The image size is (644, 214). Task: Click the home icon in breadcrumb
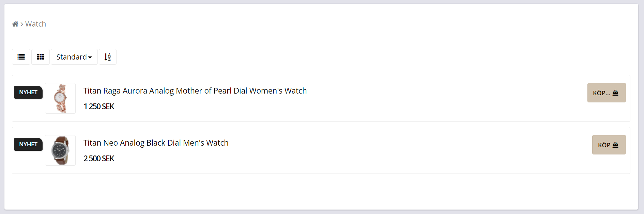[15, 24]
